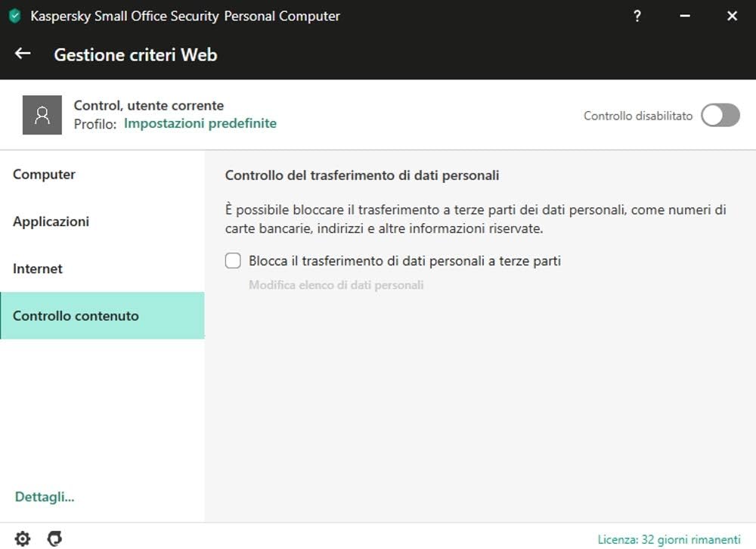Open help via question mark icon

(637, 16)
